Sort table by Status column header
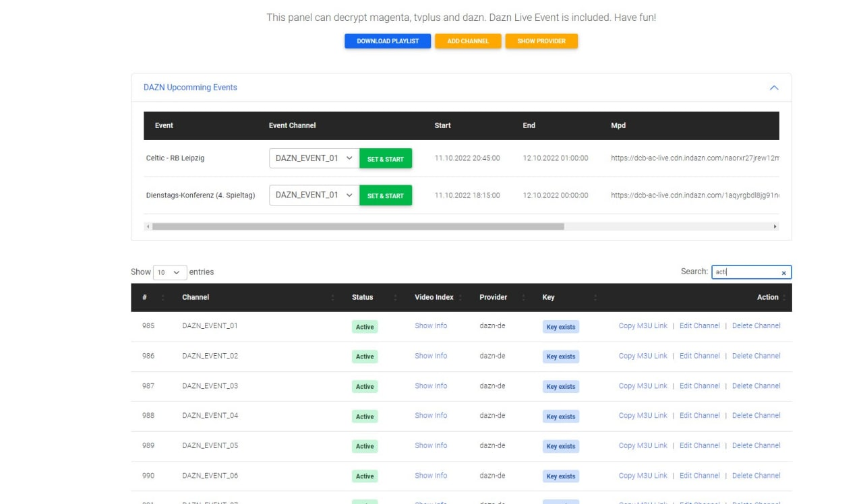The height and width of the screenshot is (504, 863). (x=372, y=297)
